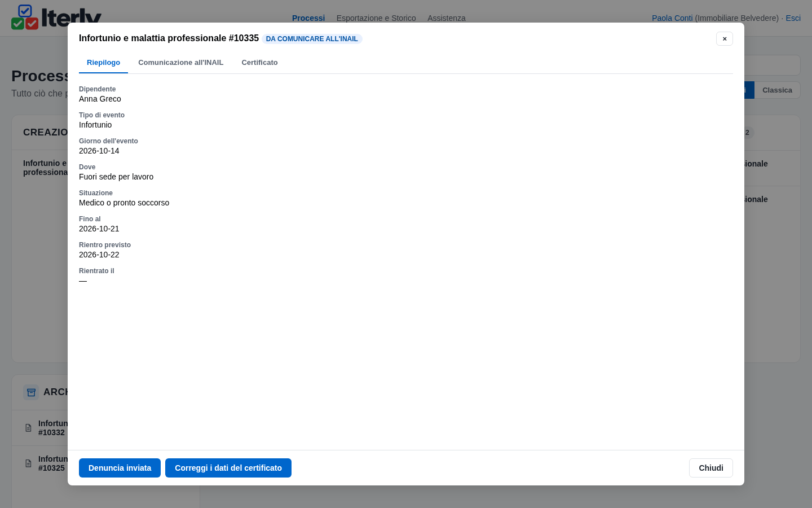Close the dialog with the × button
This screenshot has height=508, width=812.
[x=725, y=38]
